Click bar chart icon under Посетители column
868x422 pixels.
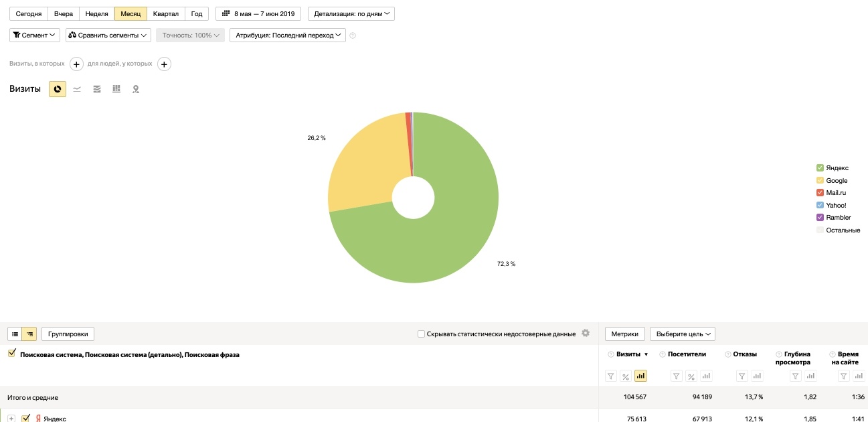706,376
